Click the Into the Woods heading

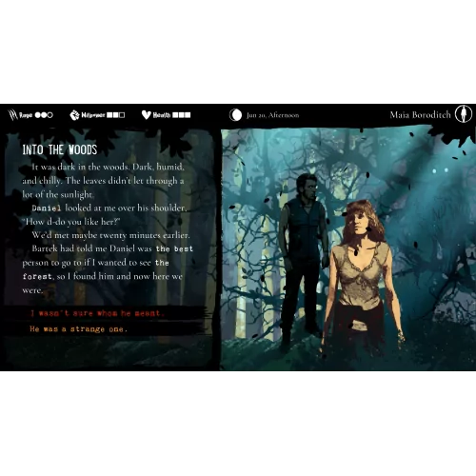point(60,149)
